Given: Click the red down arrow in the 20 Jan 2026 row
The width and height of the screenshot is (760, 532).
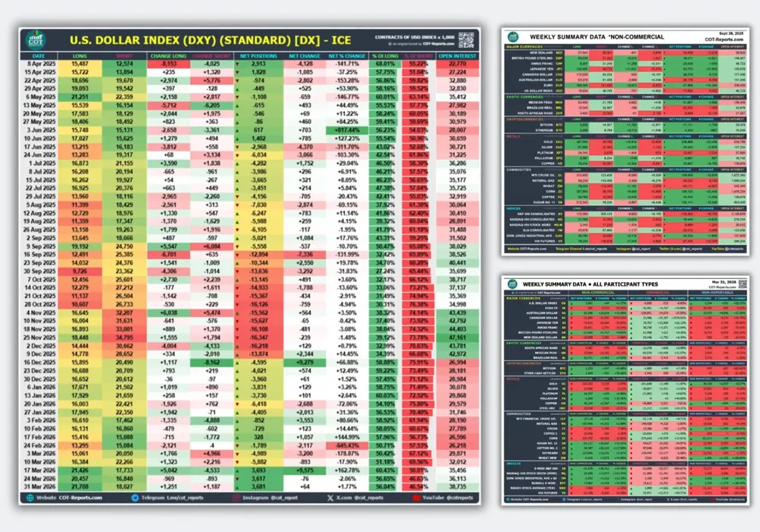Looking at the screenshot, I should [x=237, y=404].
